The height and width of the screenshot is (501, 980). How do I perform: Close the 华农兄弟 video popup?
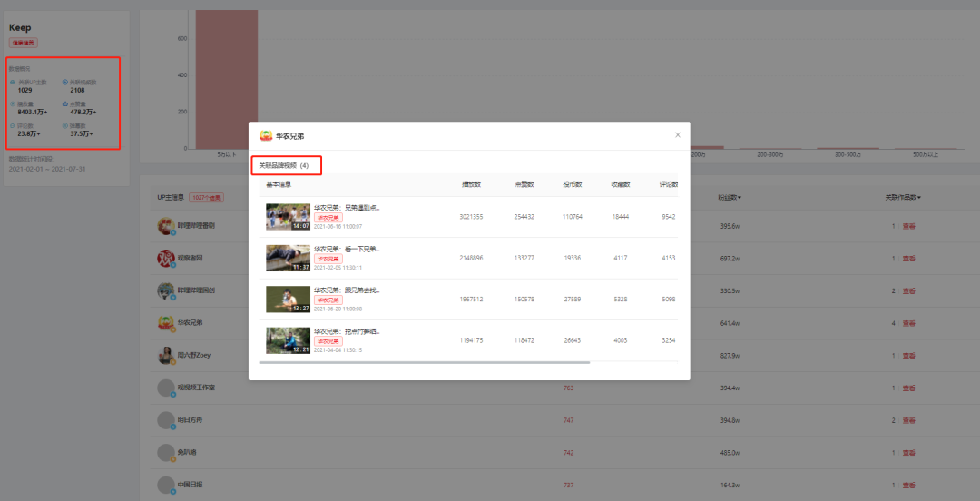coord(678,135)
